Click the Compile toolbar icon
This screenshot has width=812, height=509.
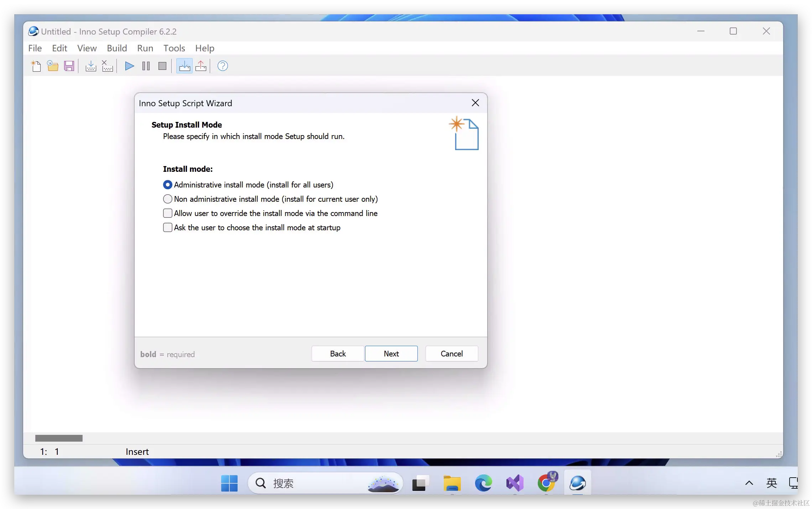(x=91, y=66)
